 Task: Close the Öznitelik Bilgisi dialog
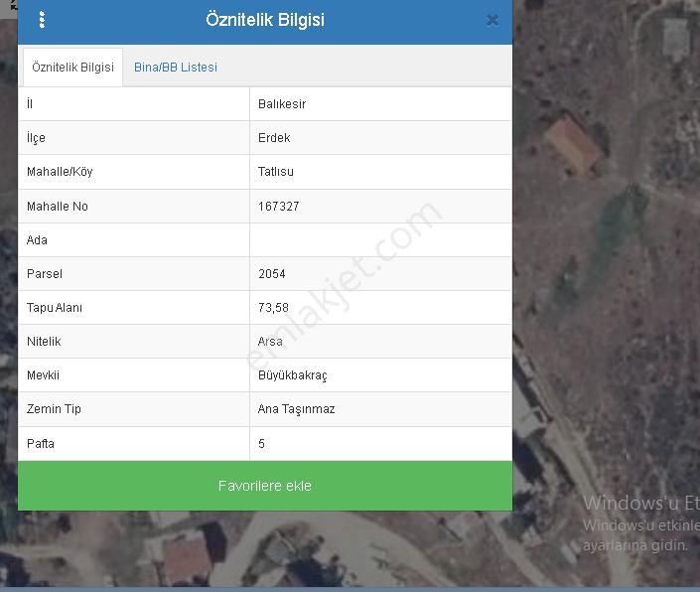point(491,20)
